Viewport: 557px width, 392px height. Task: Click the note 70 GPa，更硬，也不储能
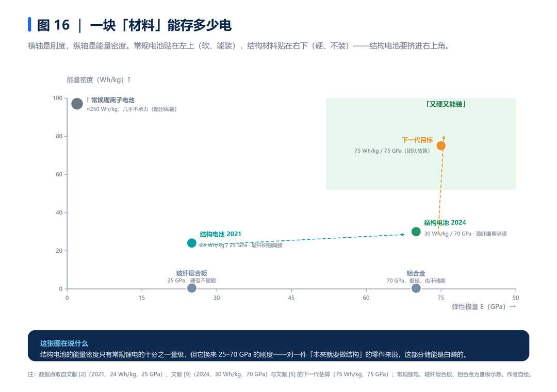(416, 281)
